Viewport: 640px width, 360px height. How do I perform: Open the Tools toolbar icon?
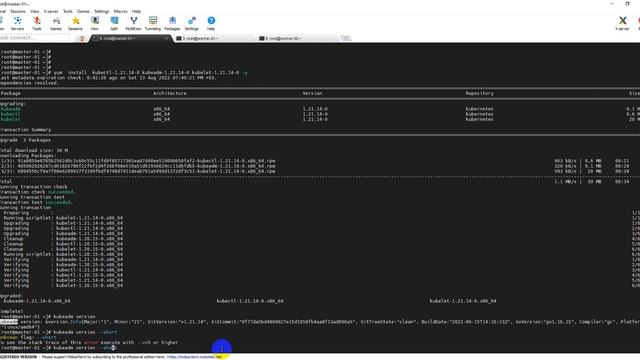[37, 23]
